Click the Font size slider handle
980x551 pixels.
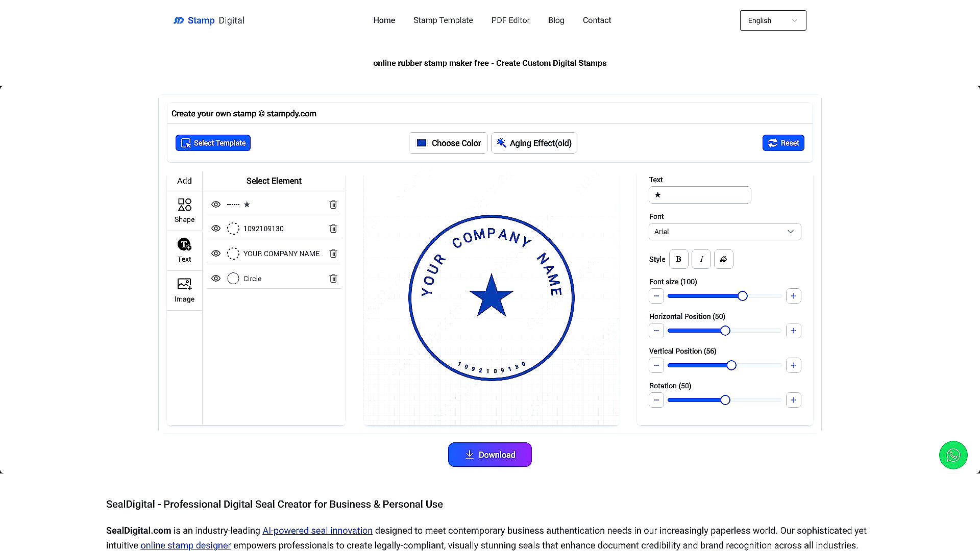pos(743,296)
